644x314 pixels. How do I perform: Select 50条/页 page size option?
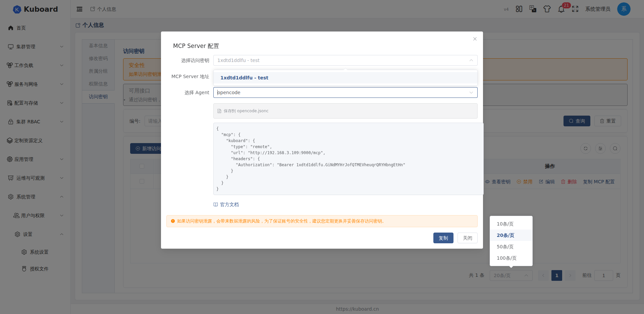[511, 247]
